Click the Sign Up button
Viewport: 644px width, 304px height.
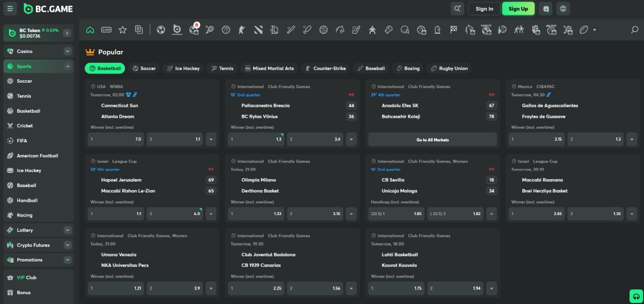point(518,9)
